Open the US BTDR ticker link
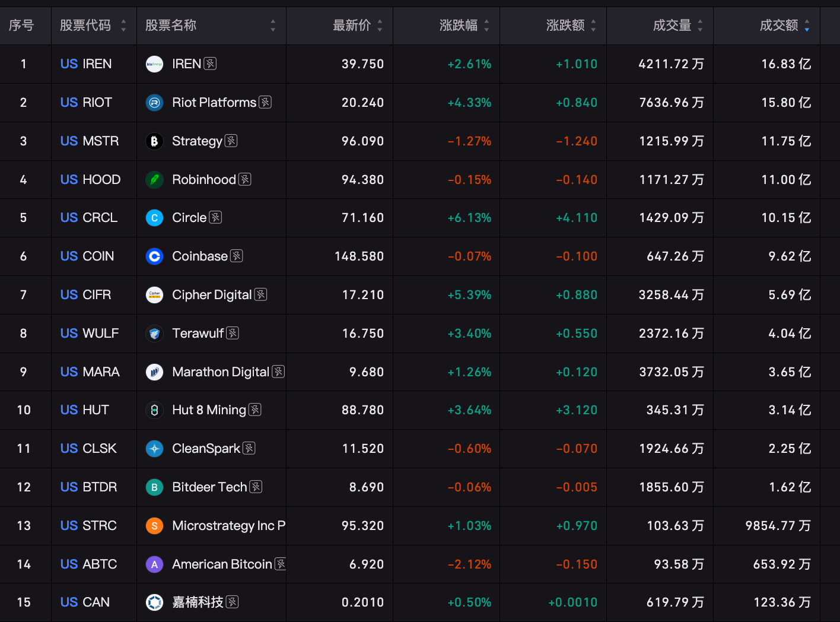The image size is (840, 622). point(88,487)
